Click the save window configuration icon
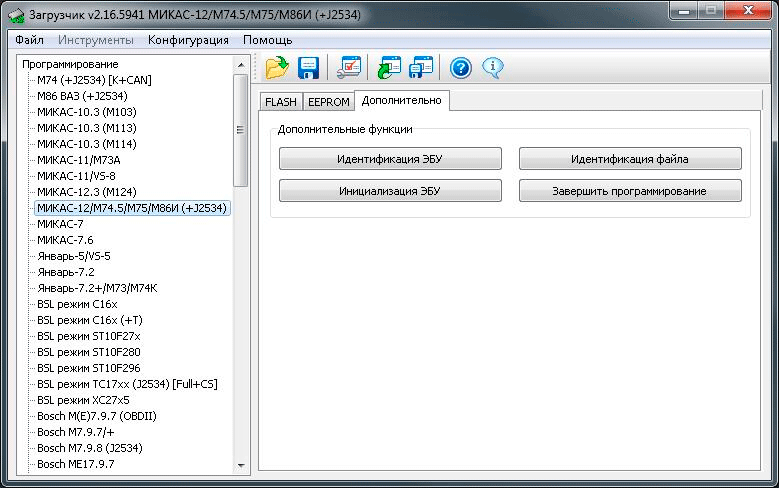Image resolution: width=779 pixels, height=488 pixels. 421,68
